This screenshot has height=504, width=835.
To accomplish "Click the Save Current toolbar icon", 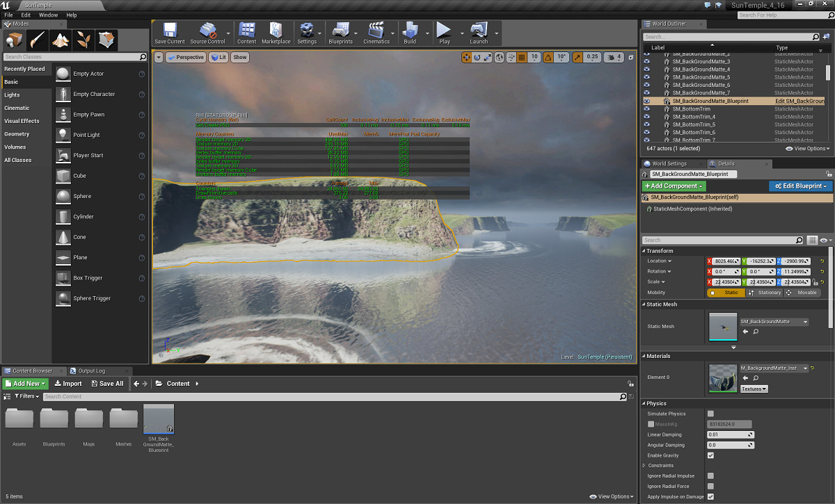I will click(170, 31).
